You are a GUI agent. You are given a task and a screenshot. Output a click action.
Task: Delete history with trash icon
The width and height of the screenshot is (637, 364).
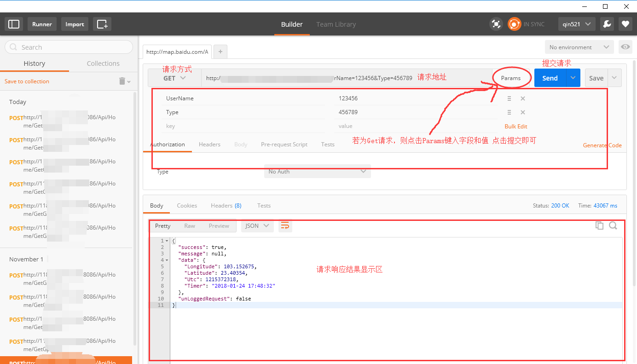point(122,81)
